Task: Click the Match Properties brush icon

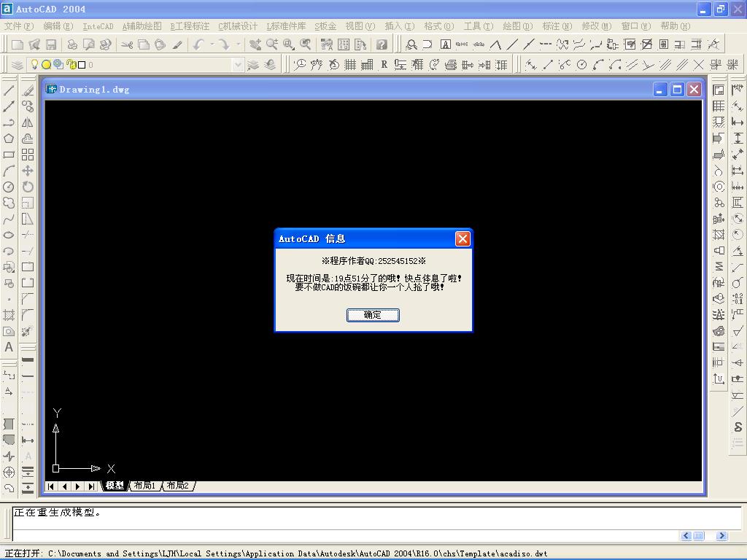Action: tap(177, 44)
